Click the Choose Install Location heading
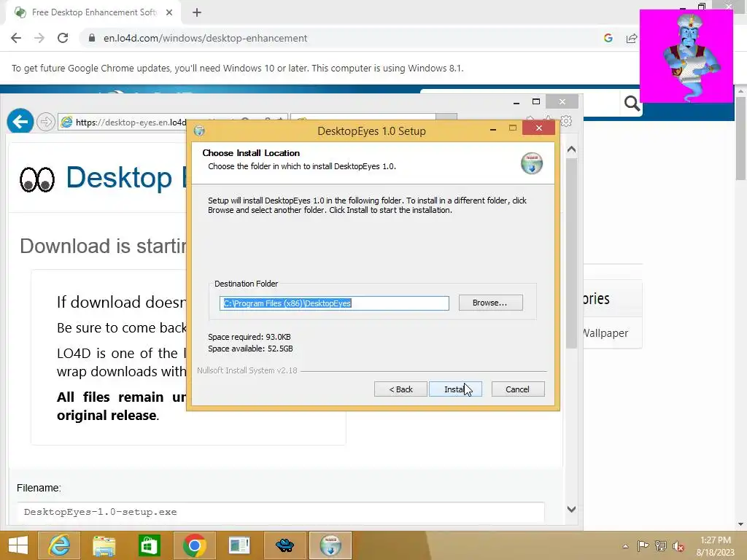 pyautogui.click(x=251, y=153)
